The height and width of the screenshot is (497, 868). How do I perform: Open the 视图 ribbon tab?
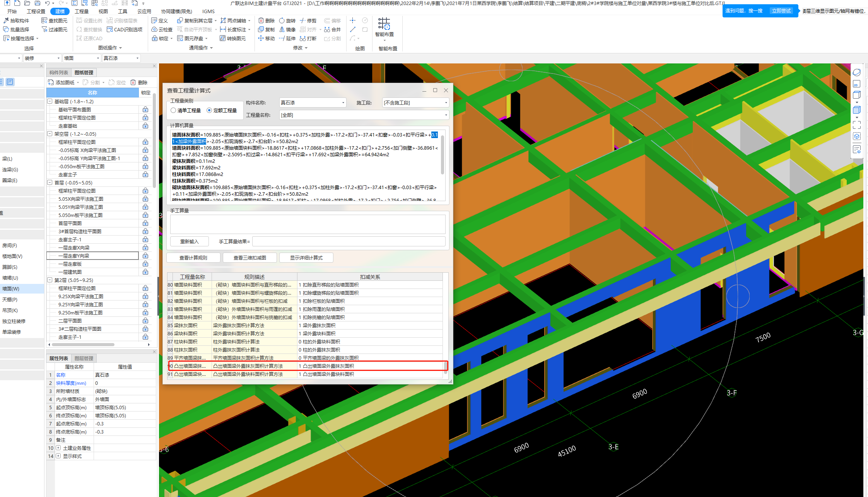(103, 11)
